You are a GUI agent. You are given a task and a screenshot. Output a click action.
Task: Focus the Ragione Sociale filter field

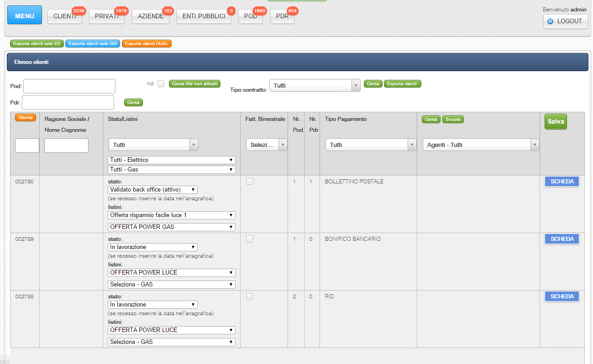tap(66, 146)
